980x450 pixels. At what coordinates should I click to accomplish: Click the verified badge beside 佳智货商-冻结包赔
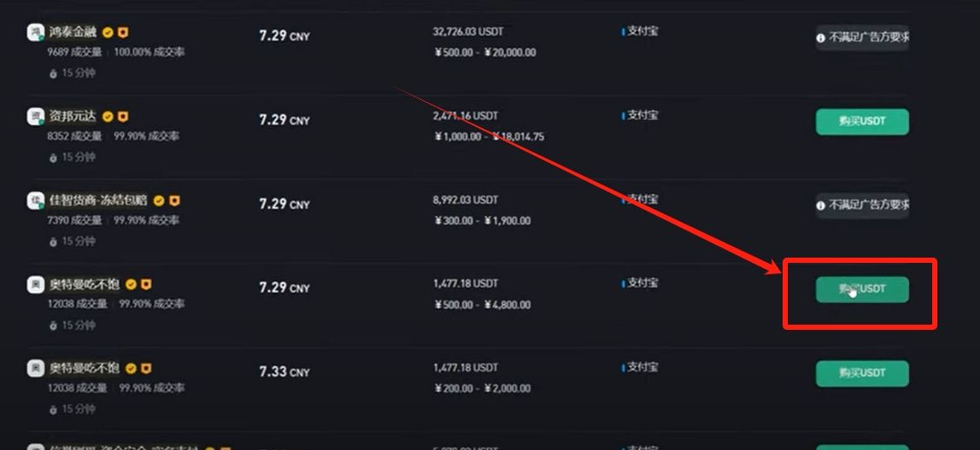click(x=158, y=200)
